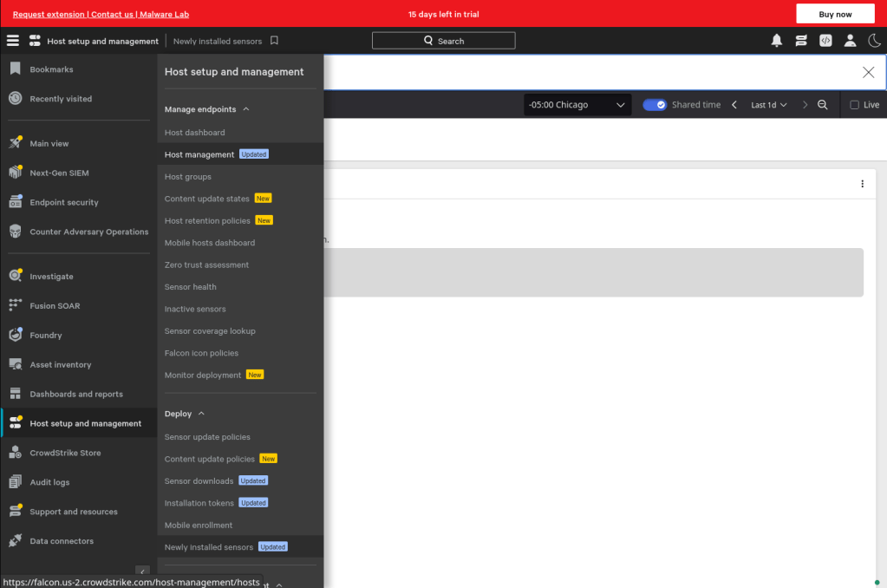Click the Search field

pyautogui.click(x=443, y=41)
